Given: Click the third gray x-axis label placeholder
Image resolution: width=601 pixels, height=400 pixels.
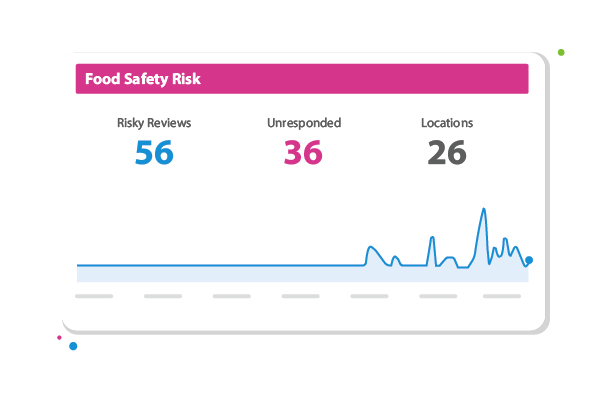Looking at the screenshot, I should point(232,296).
